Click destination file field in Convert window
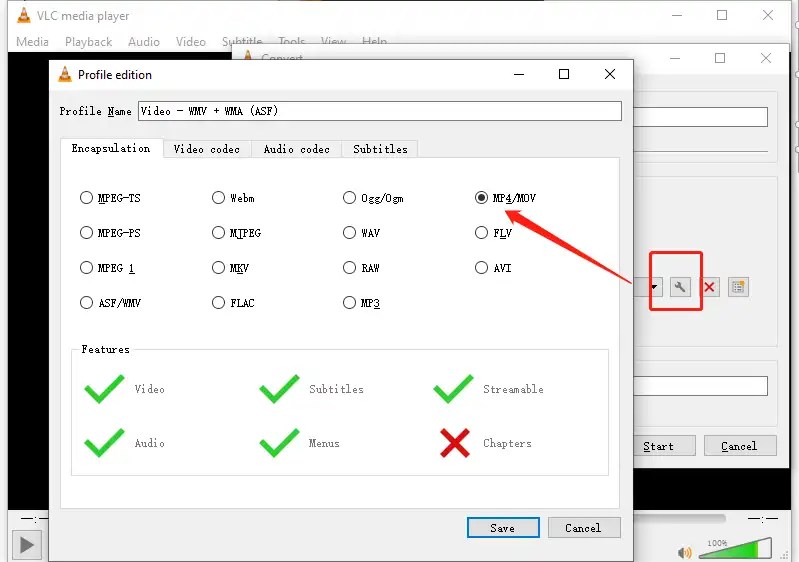This screenshot has width=799, height=562. [x=700, y=386]
